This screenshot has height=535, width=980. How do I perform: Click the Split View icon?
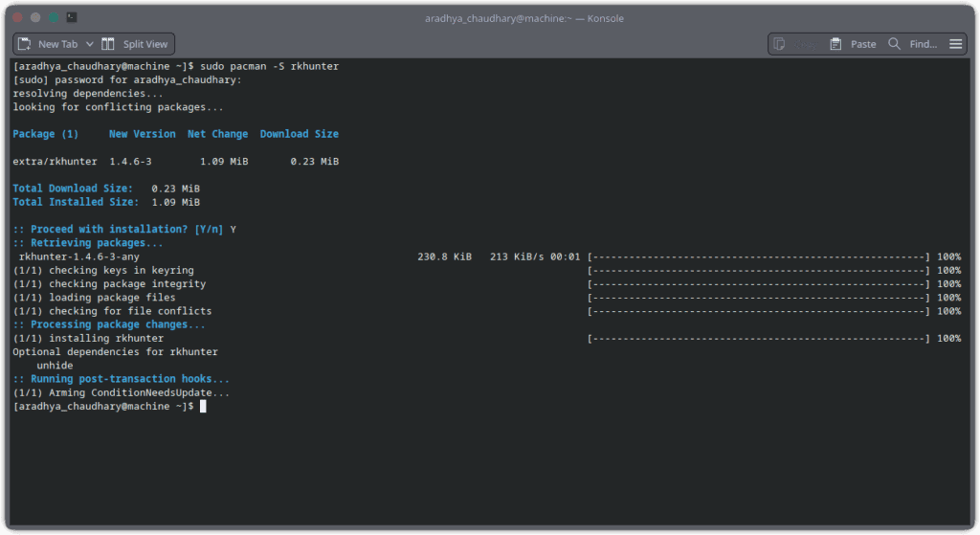pyautogui.click(x=108, y=44)
